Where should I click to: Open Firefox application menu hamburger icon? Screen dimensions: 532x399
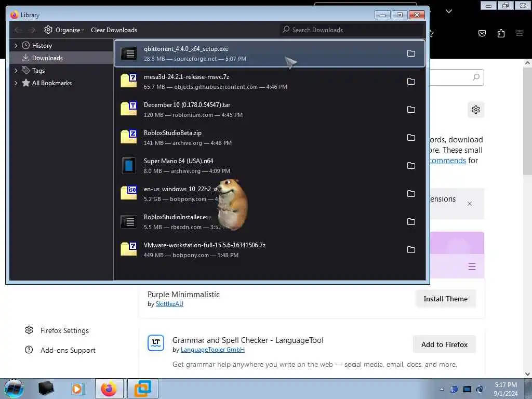[x=519, y=33]
